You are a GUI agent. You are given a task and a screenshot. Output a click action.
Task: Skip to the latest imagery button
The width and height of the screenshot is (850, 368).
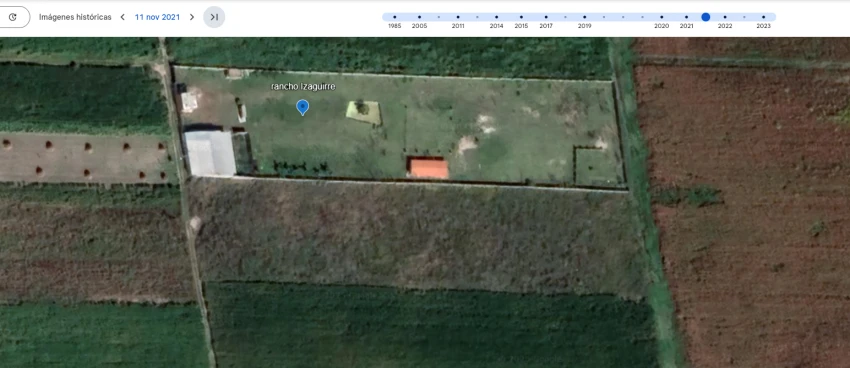[214, 17]
